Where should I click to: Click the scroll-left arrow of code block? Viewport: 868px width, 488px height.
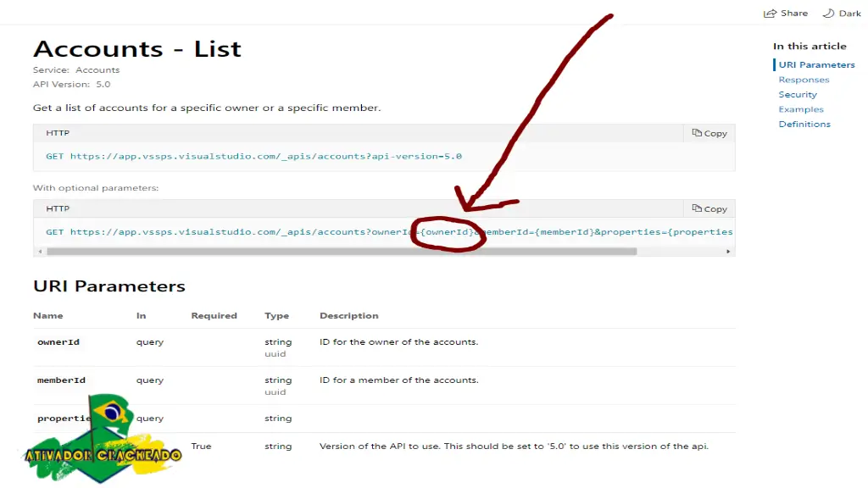click(40, 252)
